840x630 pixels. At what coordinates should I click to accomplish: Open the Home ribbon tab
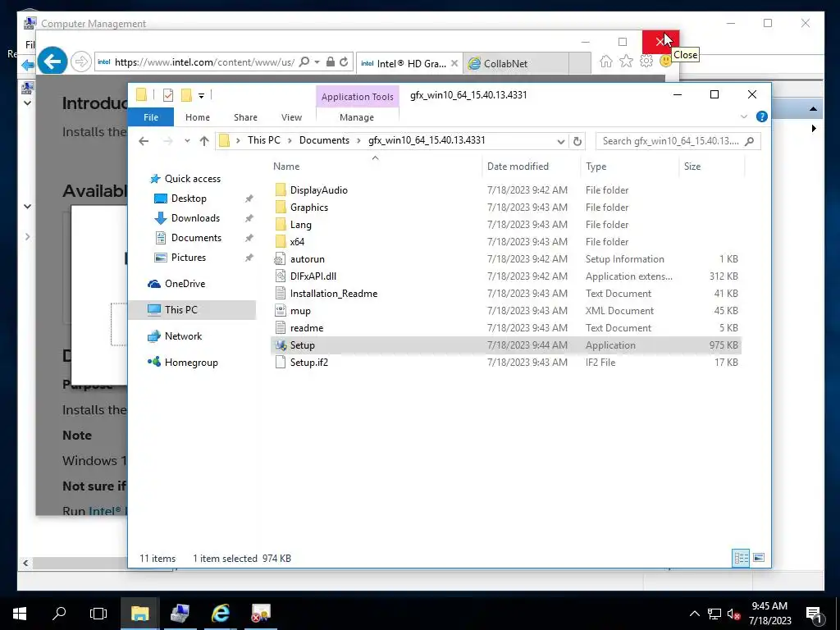[197, 117]
